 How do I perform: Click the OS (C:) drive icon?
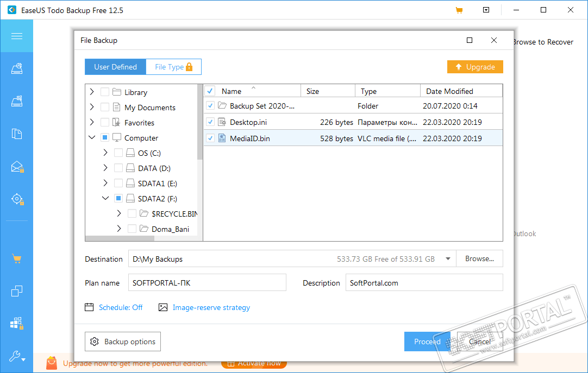[130, 153]
